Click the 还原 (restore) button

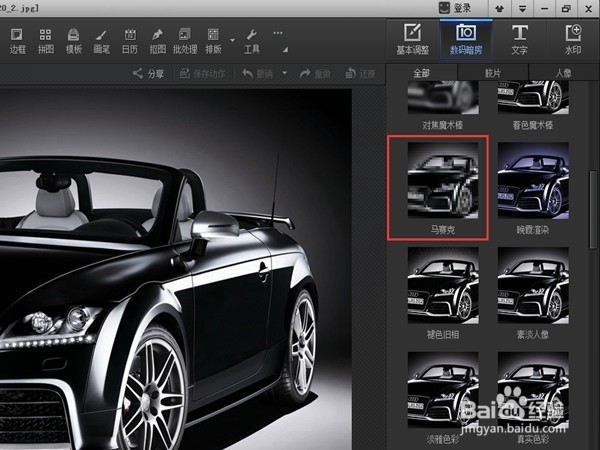[x=360, y=73]
